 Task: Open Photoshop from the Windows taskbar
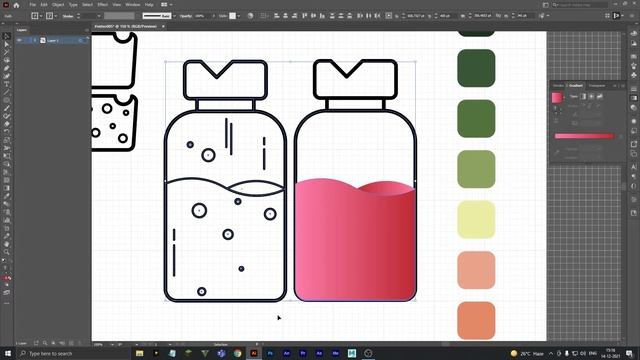[x=270, y=353]
